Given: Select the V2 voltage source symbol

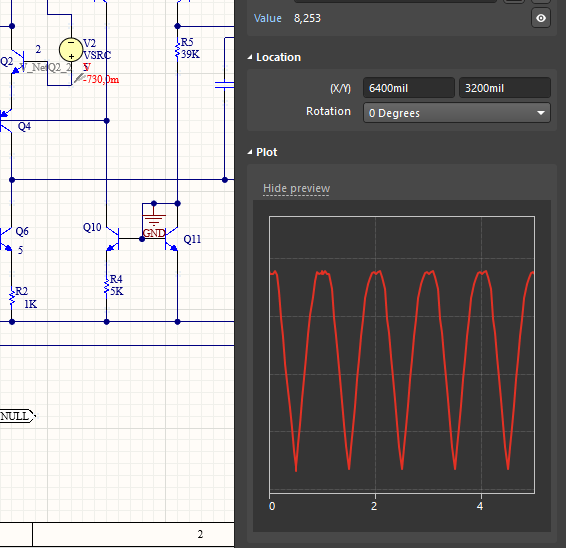Looking at the screenshot, I should 71,50.
